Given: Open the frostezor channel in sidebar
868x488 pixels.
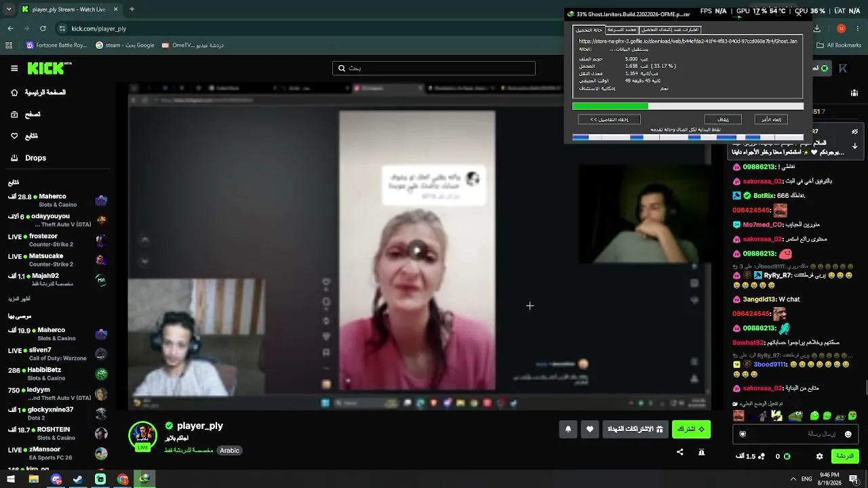Looking at the screenshot, I should 58,240.
